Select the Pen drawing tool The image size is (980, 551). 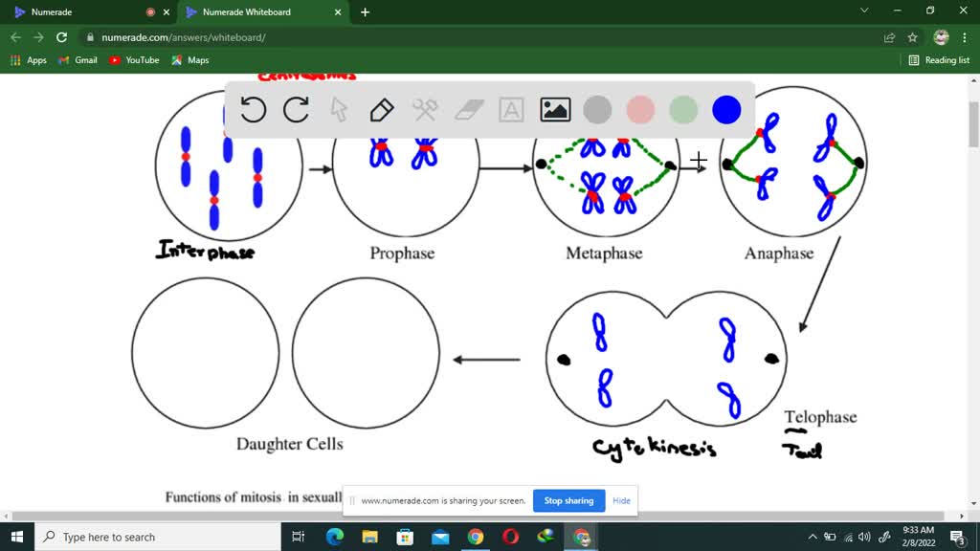pyautogui.click(x=382, y=110)
